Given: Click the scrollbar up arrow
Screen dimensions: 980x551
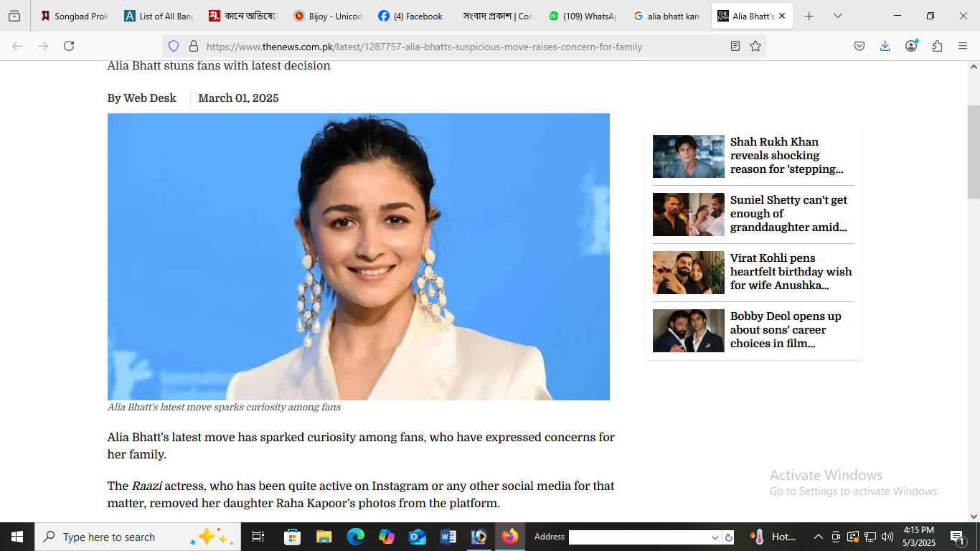Looking at the screenshot, I should [974, 67].
